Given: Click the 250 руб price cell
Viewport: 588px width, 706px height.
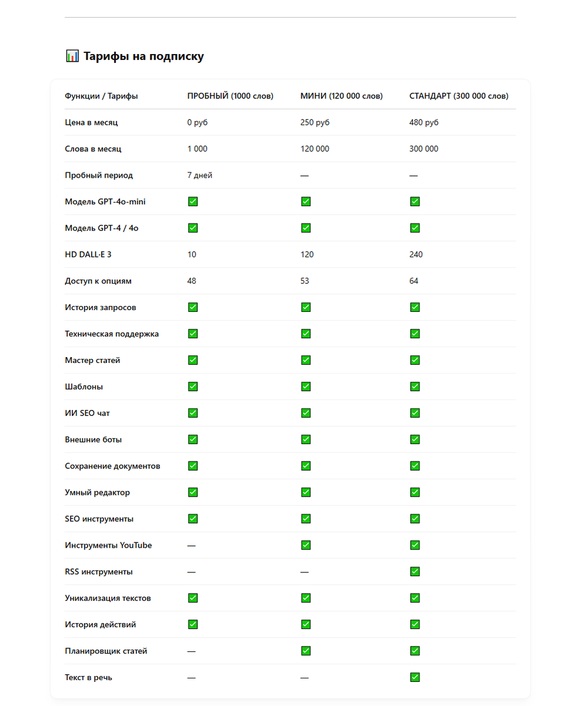Looking at the screenshot, I should [315, 122].
